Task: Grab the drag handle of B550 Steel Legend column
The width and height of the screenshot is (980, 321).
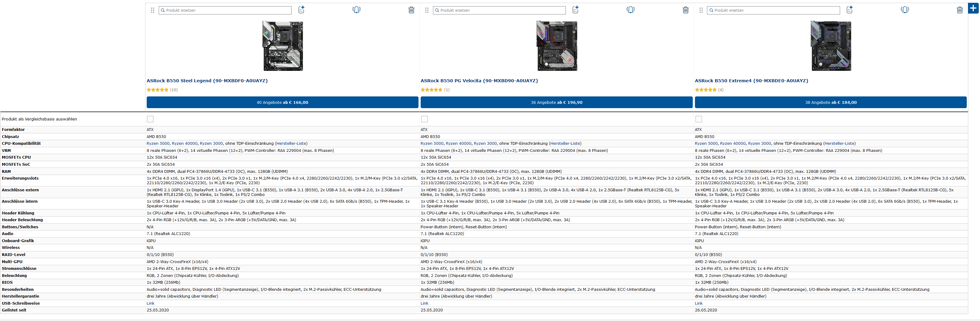Action: point(153,10)
